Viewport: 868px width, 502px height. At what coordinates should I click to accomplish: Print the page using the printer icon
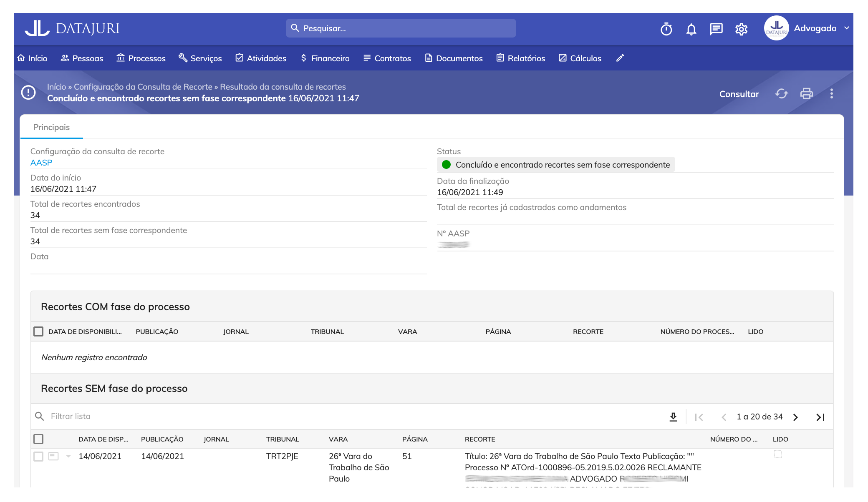tap(806, 94)
